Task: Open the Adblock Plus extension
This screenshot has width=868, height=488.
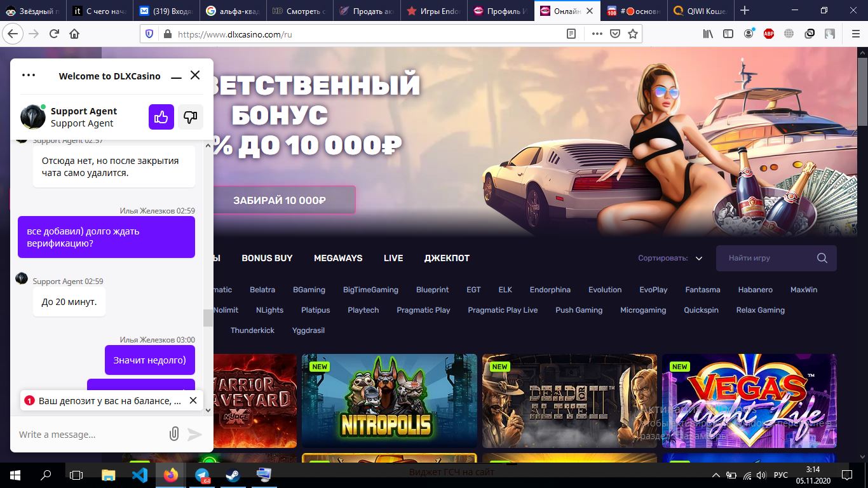Action: click(769, 34)
